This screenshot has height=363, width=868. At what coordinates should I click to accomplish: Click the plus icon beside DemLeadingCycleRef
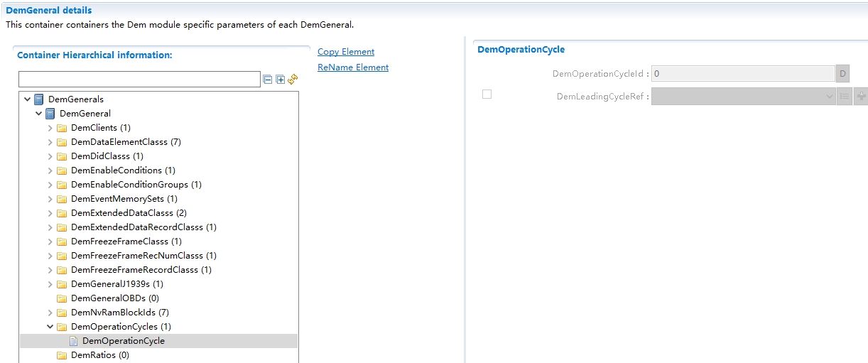click(861, 97)
